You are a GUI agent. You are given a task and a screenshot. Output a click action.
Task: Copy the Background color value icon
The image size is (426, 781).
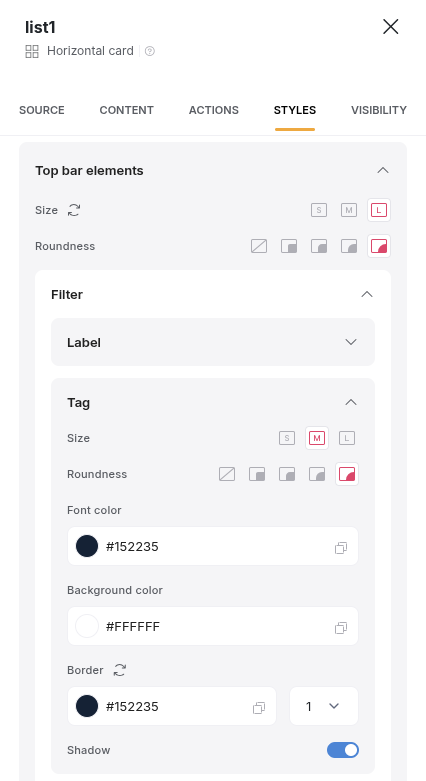(341, 628)
